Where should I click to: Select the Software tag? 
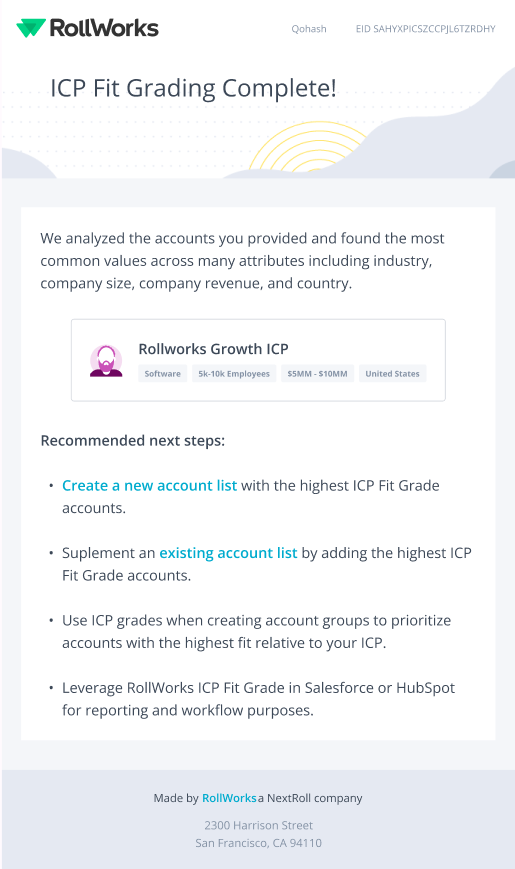(x=162, y=374)
